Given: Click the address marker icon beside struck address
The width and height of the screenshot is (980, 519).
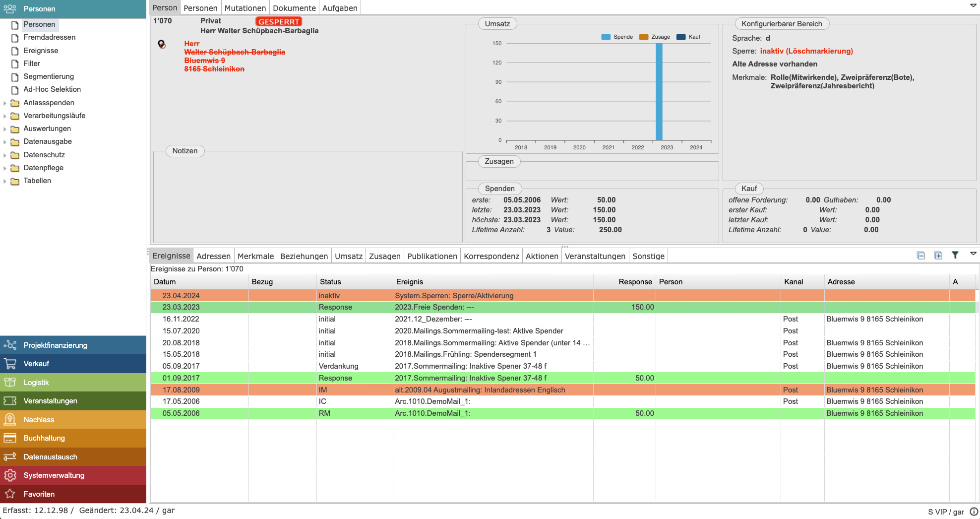Looking at the screenshot, I should coord(162,44).
